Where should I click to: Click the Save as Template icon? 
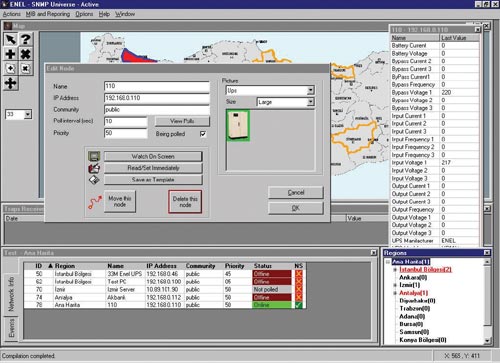(x=94, y=180)
